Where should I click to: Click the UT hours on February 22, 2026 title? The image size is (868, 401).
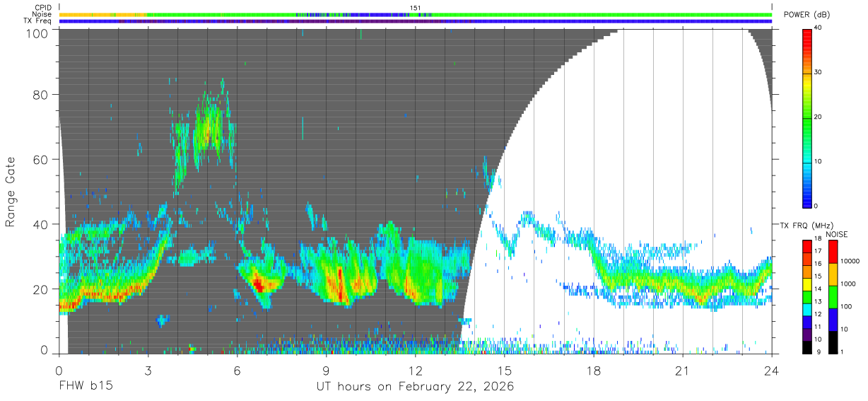pyautogui.click(x=416, y=387)
